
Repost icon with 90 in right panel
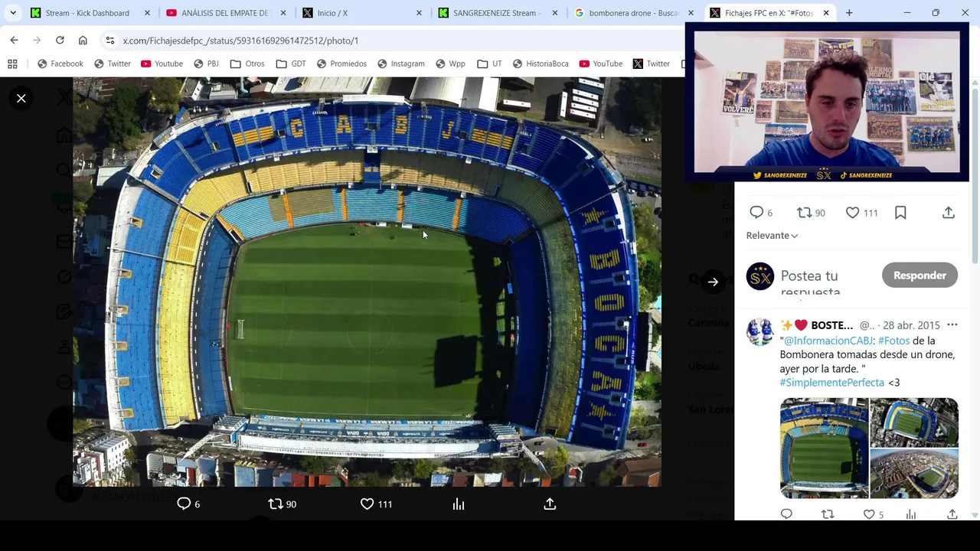804,212
